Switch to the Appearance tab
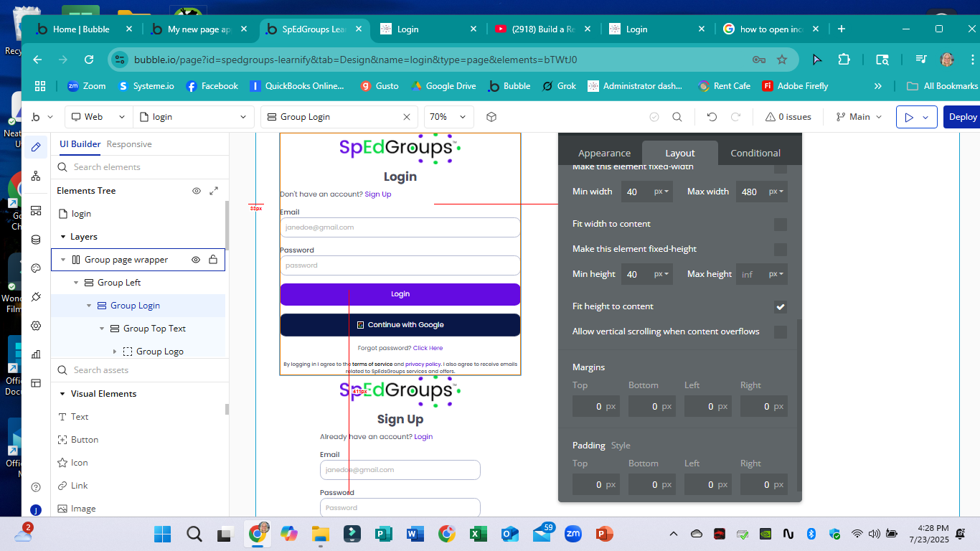Image resolution: width=980 pixels, height=551 pixels. coord(604,153)
